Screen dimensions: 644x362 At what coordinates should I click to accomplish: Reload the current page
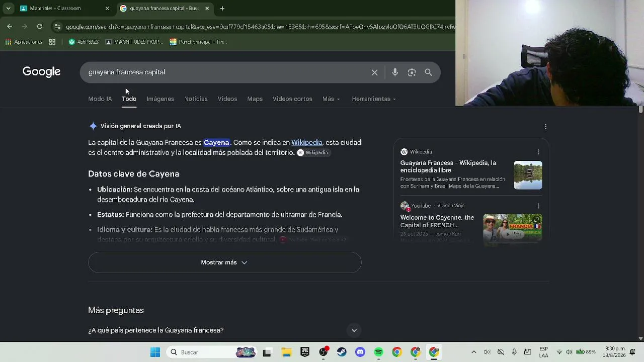[x=40, y=27]
